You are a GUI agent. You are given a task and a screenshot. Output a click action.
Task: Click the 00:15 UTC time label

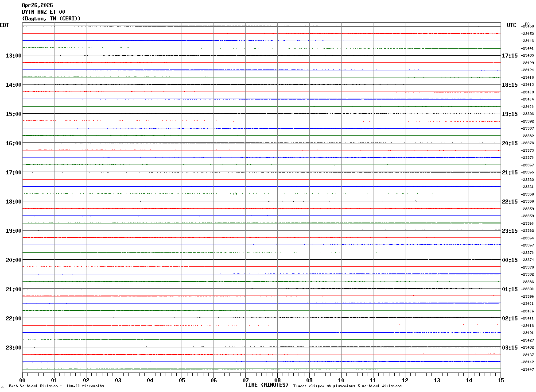(509, 260)
